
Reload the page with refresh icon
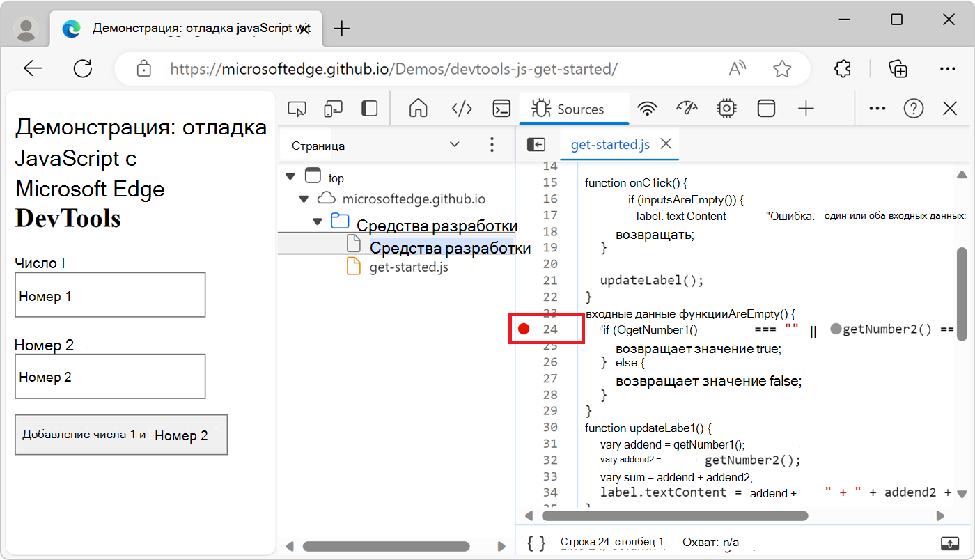pos(83,68)
